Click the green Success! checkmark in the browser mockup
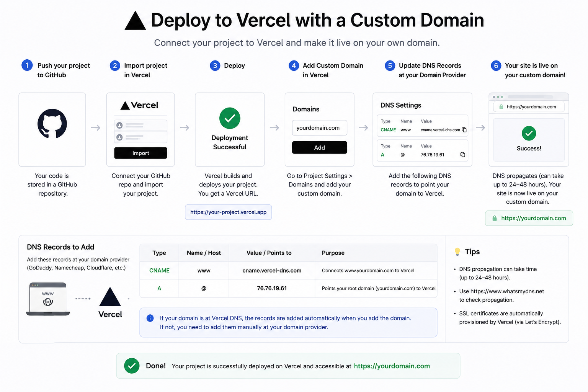The width and height of the screenshot is (588, 392). pyautogui.click(x=529, y=133)
